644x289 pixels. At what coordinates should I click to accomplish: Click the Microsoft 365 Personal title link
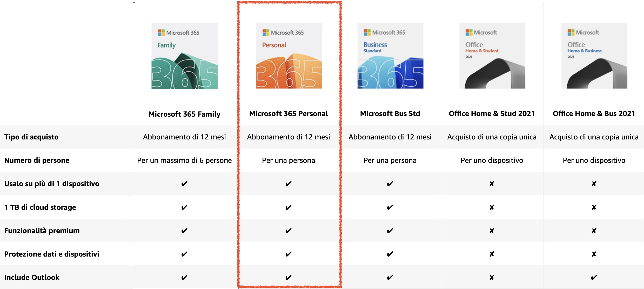pyautogui.click(x=289, y=113)
